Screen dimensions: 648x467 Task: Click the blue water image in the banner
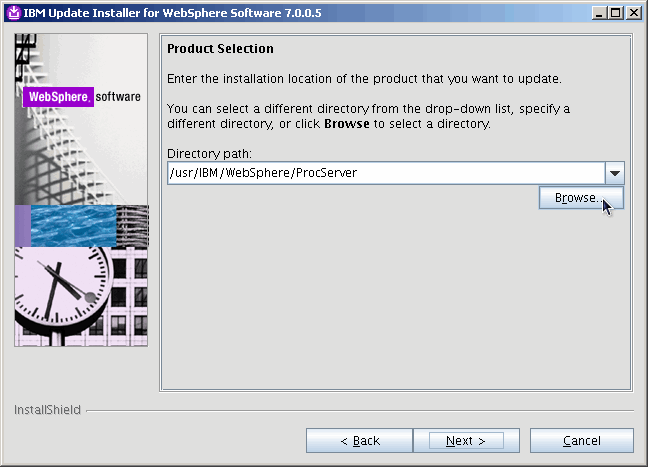click(74, 226)
